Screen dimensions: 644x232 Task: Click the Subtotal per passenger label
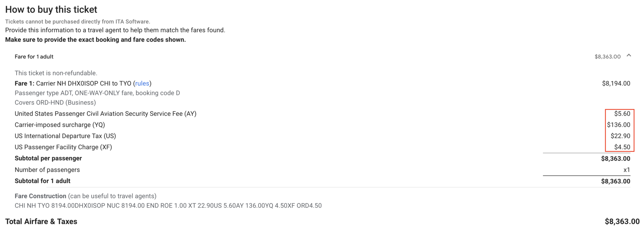48,158
